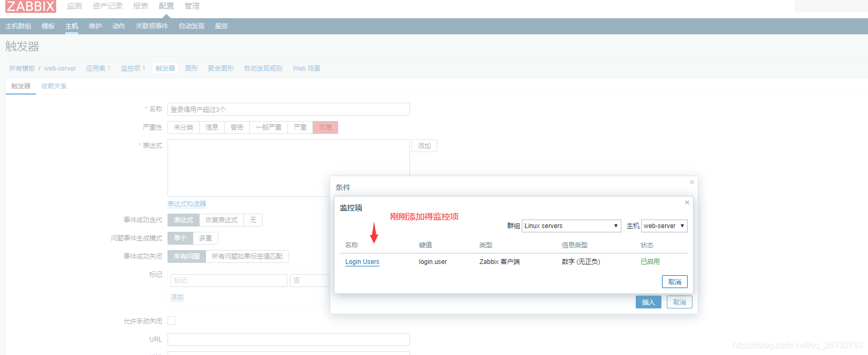Click 数字 (无正负) cell
The height and width of the screenshot is (355, 868).
pyautogui.click(x=581, y=262)
